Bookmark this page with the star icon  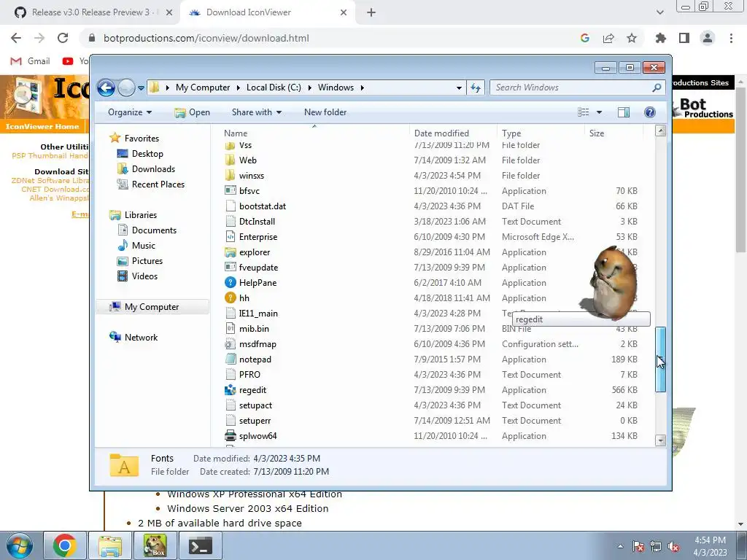point(632,38)
